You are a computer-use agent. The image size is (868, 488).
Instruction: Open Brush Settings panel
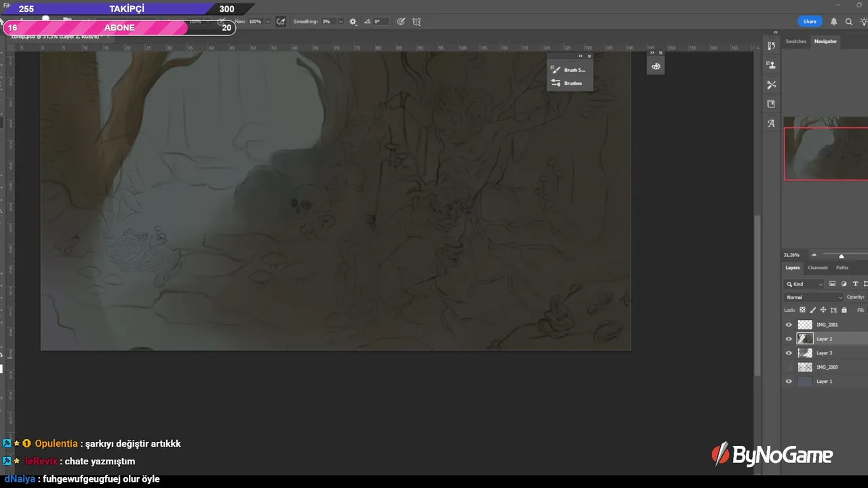click(570, 70)
